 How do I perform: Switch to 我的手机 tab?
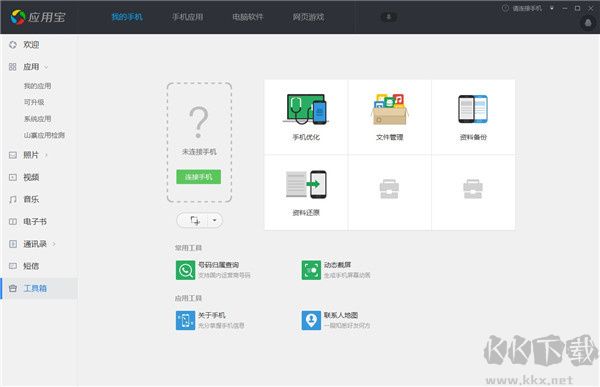(x=127, y=17)
